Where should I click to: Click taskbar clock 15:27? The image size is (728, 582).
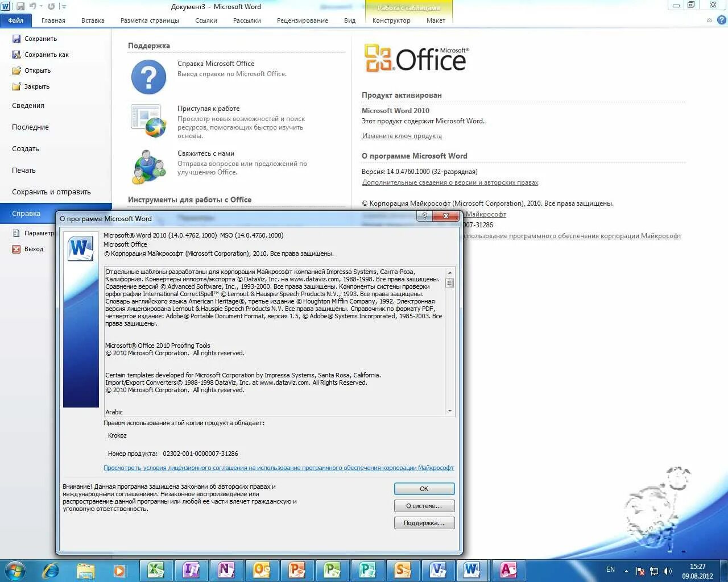click(x=698, y=567)
